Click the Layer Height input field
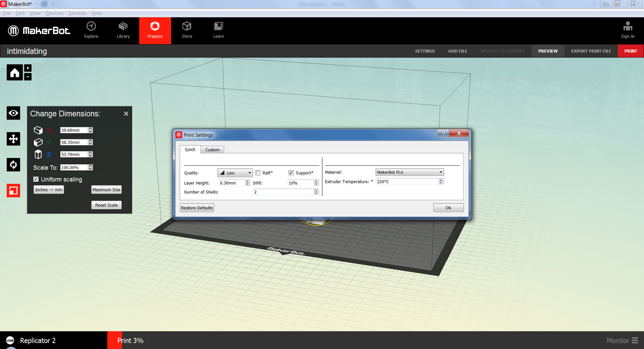644x349 pixels. [232, 183]
